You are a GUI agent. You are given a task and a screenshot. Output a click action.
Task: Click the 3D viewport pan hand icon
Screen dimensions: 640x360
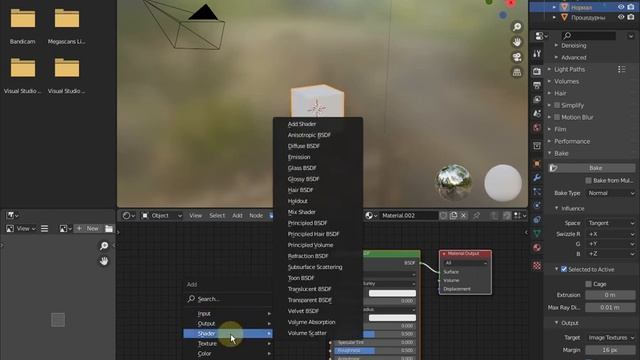click(x=517, y=42)
